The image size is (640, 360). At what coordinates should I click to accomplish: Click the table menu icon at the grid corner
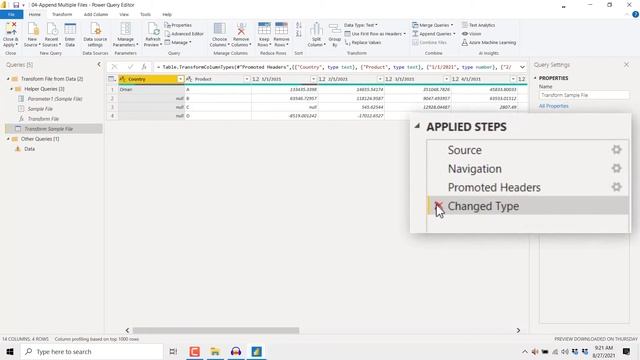pos(111,79)
